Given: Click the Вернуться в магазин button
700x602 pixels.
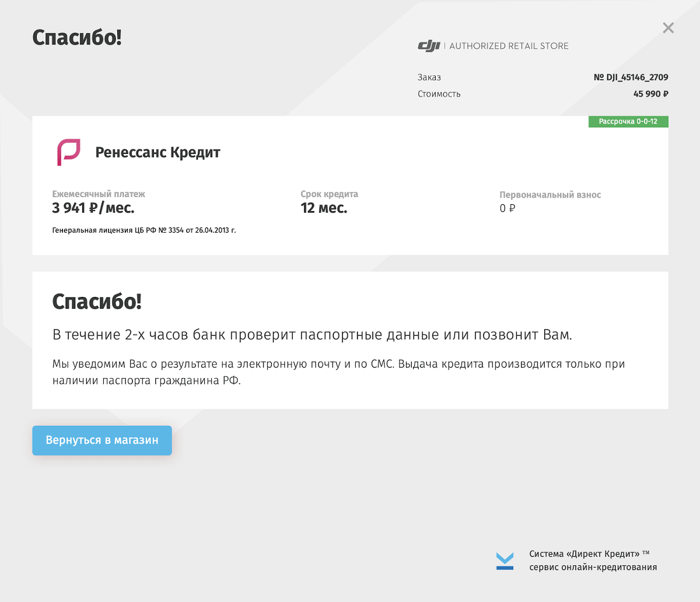Looking at the screenshot, I should pos(102,440).
